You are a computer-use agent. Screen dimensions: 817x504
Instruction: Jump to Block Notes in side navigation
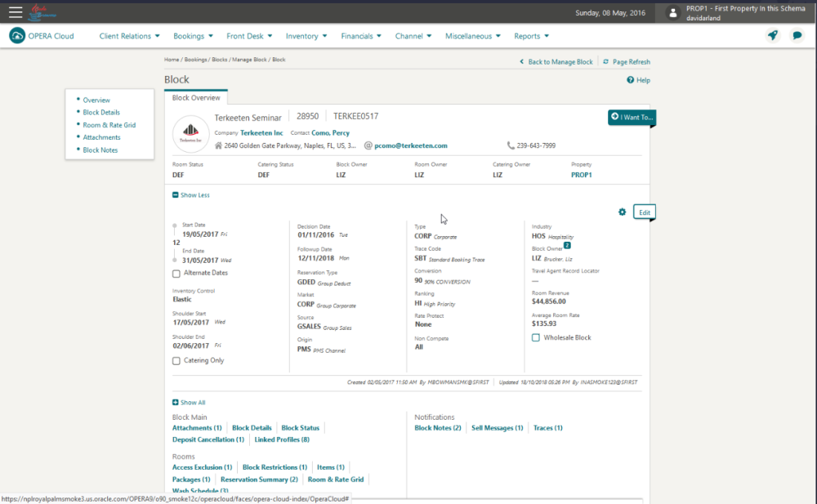pyautogui.click(x=100, y=150)
